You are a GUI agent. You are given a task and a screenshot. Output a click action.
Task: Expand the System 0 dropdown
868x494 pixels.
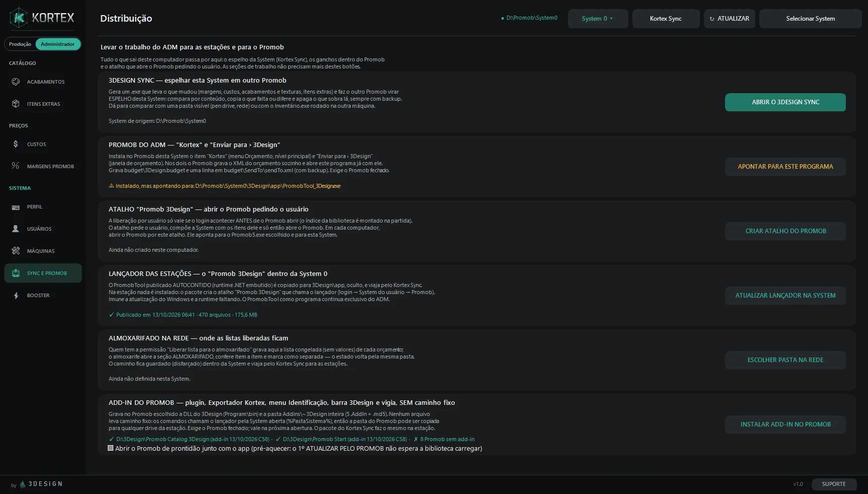pyautogui.click(x=598, y=19)
